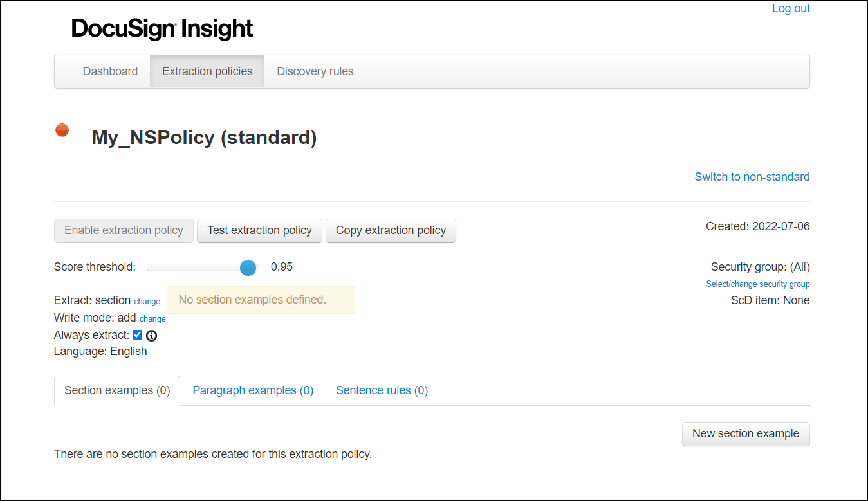Click the No section examples defined notice
868x501 pixels.
click(261, 300)
